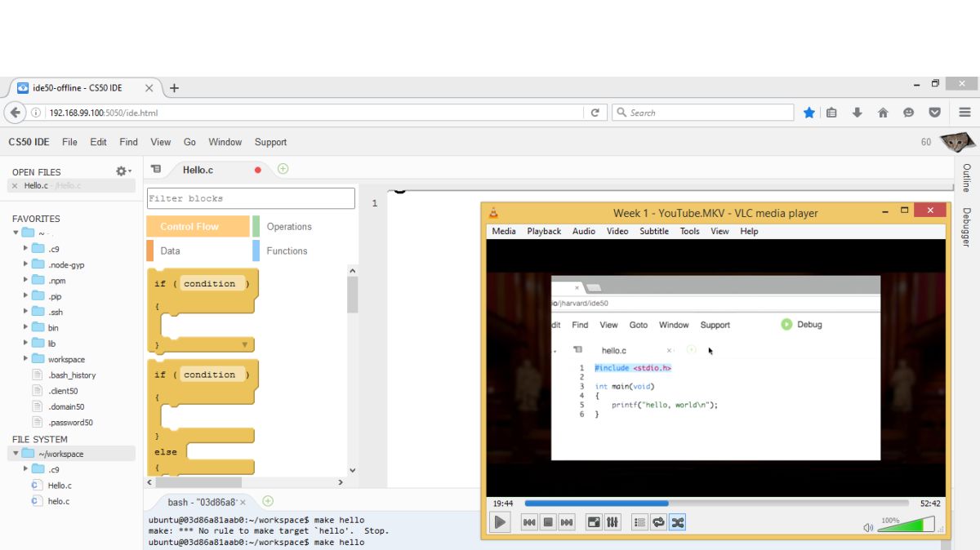Expand the bin folder
The width and height of the screenshot is (980, 550).
tap(25, 327)
